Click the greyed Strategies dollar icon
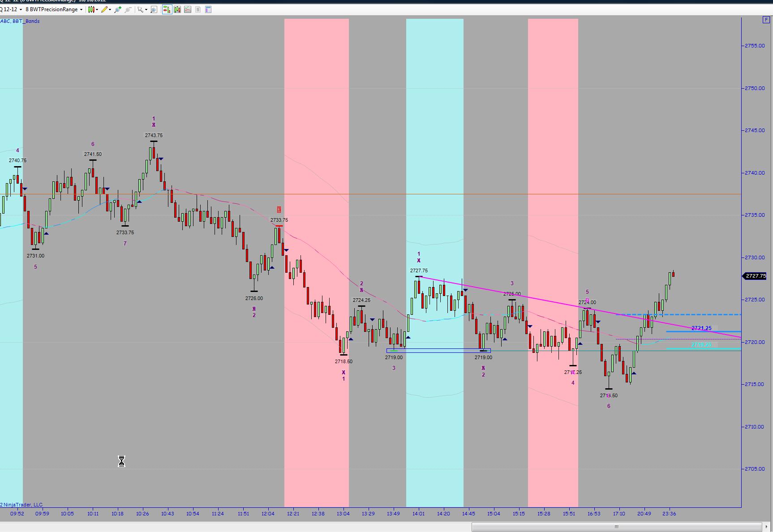 click(x=198, y=9)
